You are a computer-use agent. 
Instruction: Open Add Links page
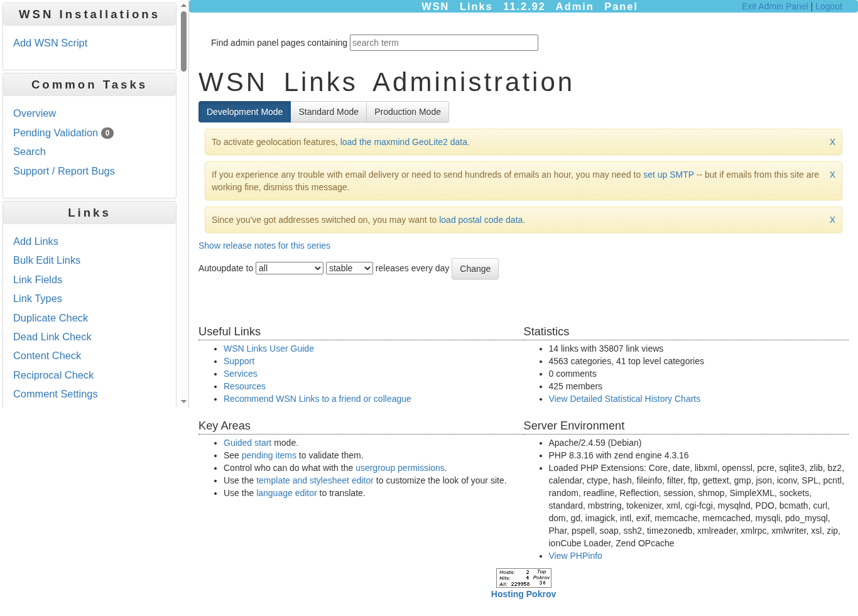36,241
